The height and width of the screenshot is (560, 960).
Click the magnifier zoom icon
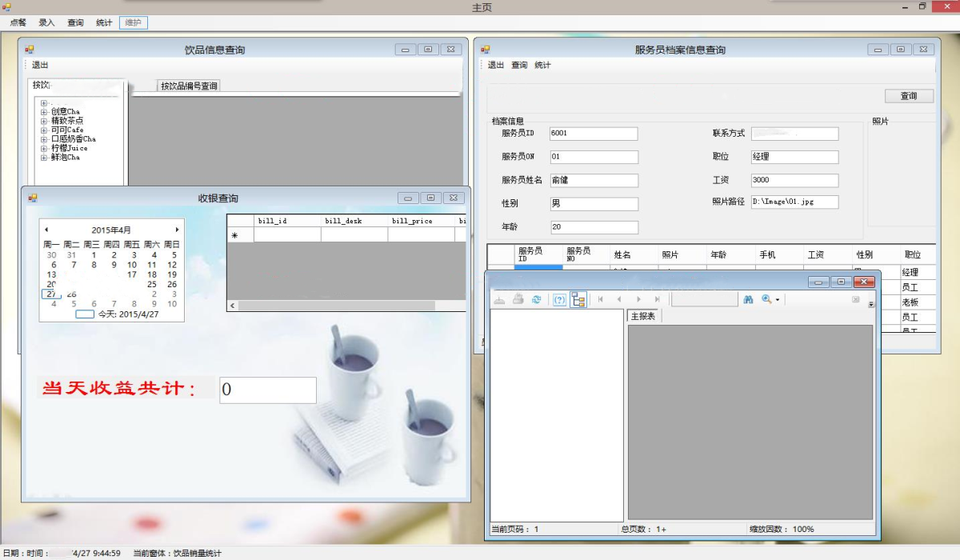(766, 299)
